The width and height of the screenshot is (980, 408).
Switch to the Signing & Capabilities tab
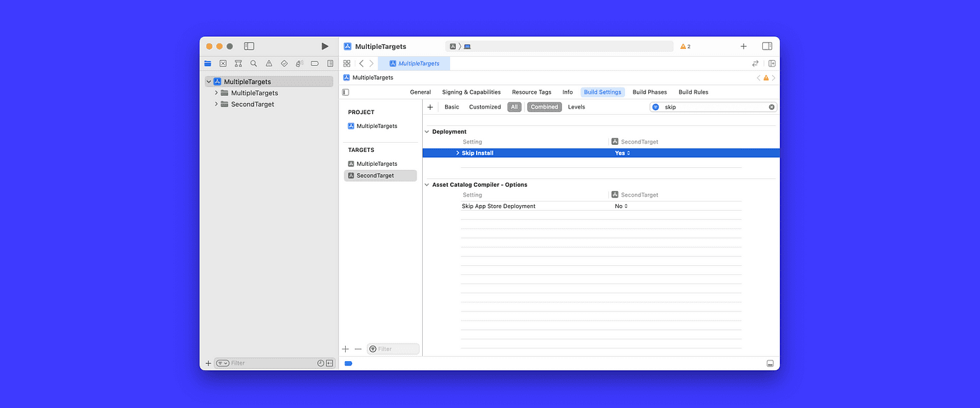471,92
